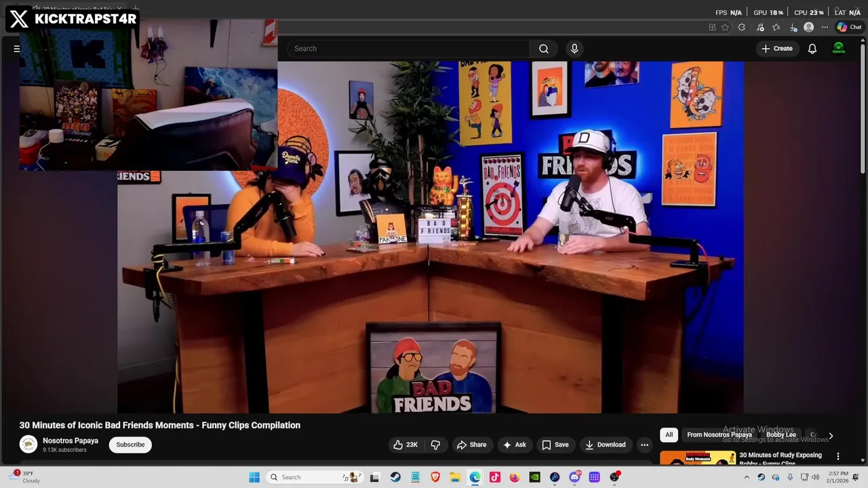Click the Bad Friends video player

coord(431,237)
